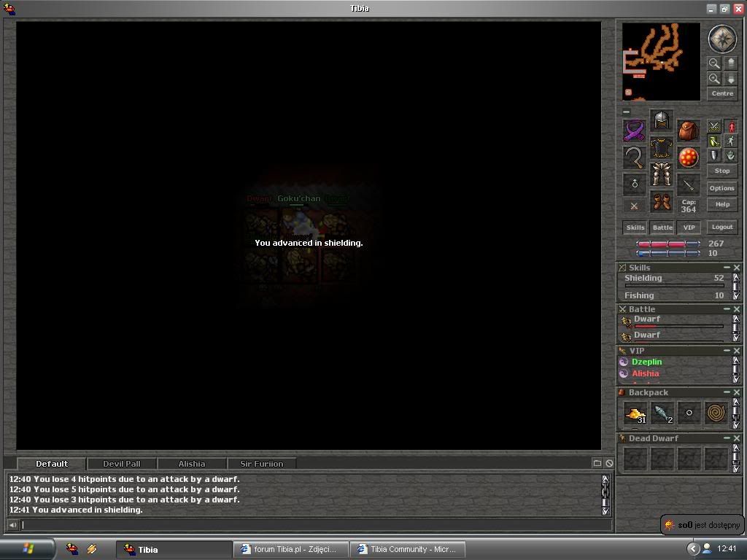Select the fish item in Backpack
Screen dimensions: 747x560
[662, 413]
